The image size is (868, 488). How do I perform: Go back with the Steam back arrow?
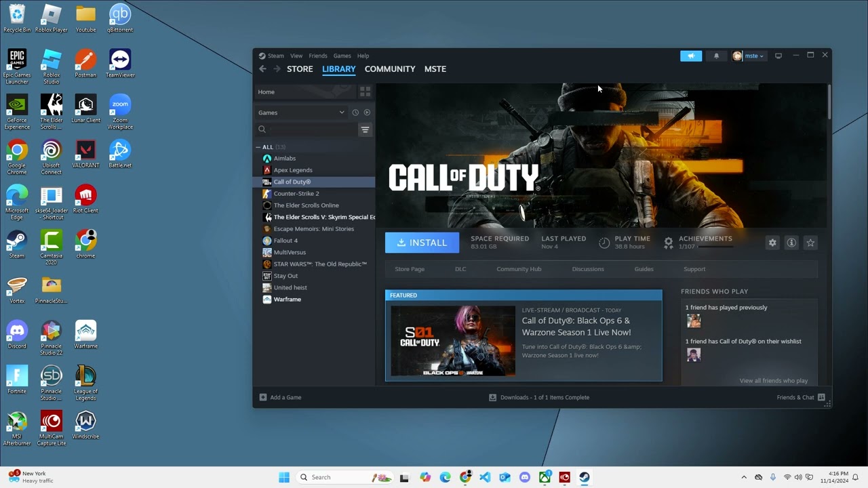[262, 69]
